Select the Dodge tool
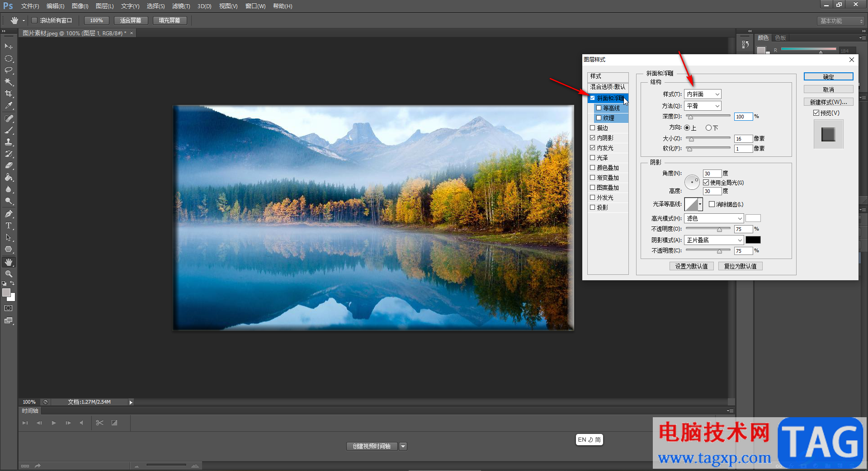This screenshot has width=868, height=471. 9,201
